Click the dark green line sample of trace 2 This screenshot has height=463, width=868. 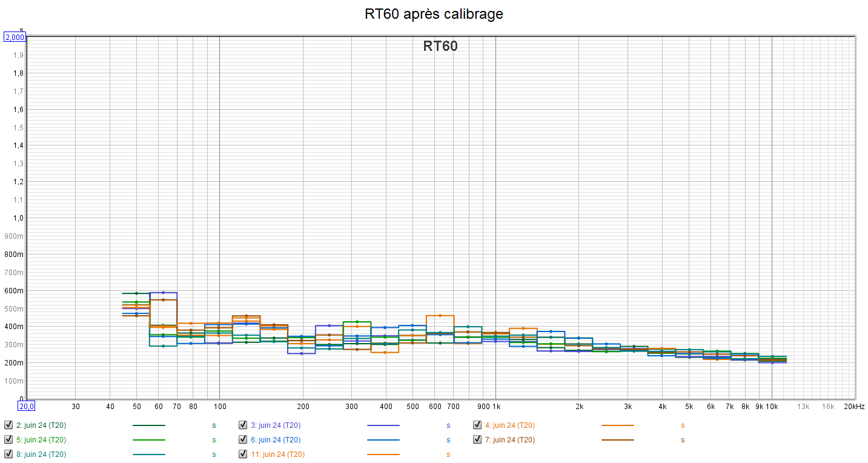coord(148,425)
